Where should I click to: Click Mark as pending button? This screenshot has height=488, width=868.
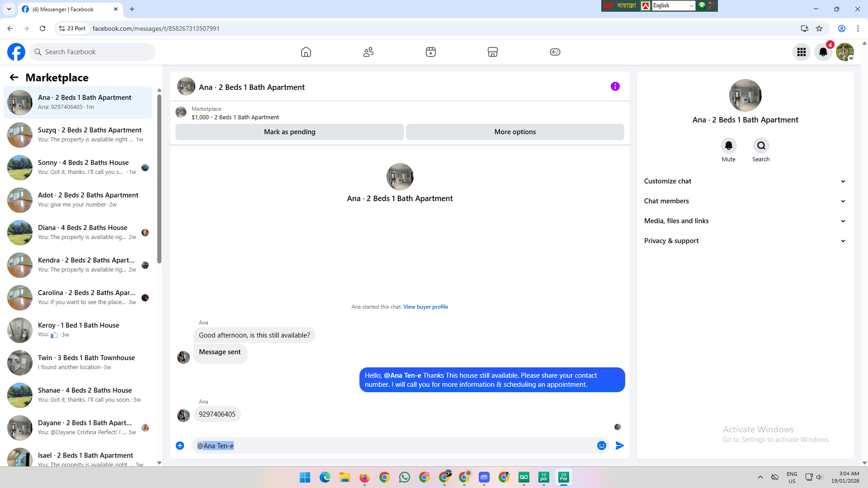[290, 132]
